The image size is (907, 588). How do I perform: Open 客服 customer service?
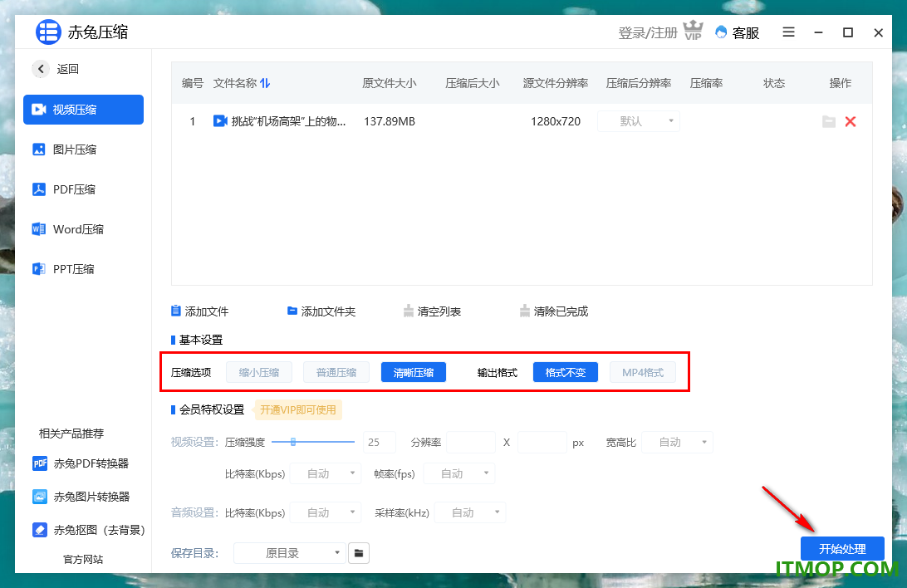[738, 33]
